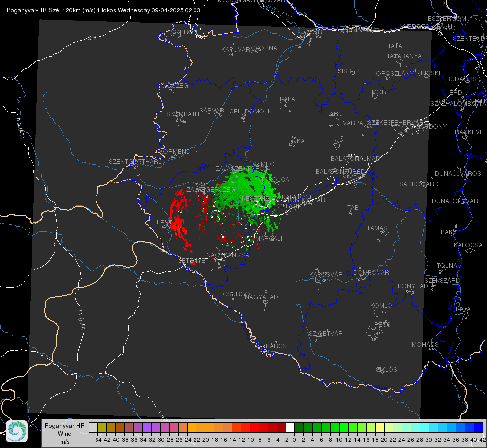This screenshot has width=487, height=448.
Task: Click the KALOCSA town label
Action: point(468,245)
